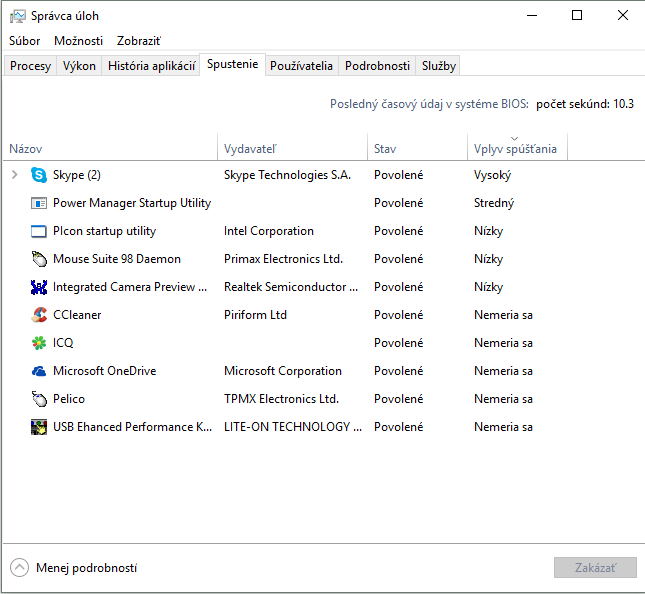Open the Zobraziť menu

pos(139,41)
